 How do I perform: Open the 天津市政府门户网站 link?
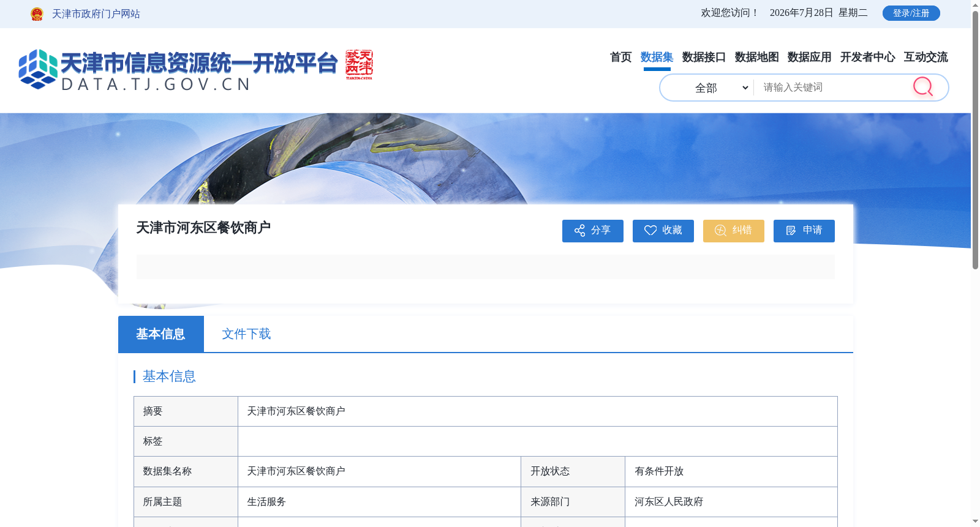click(96, 14)
